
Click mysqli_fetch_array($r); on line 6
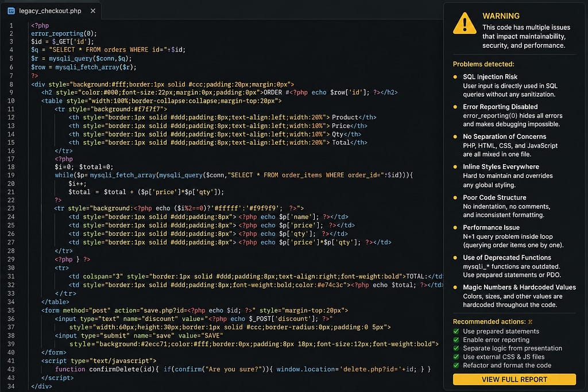[x=96, y=67]
